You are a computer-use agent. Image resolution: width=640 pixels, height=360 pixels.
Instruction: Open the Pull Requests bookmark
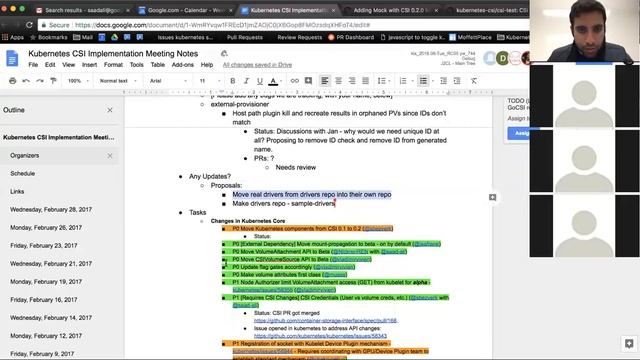click(245, 37)
